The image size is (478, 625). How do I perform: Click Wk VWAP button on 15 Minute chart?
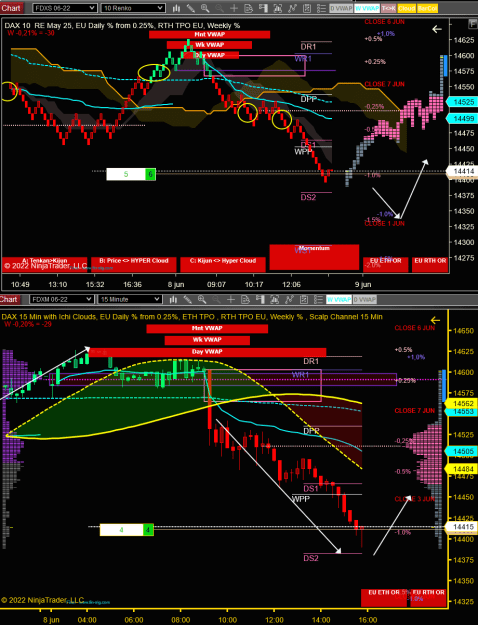(207, 340)
